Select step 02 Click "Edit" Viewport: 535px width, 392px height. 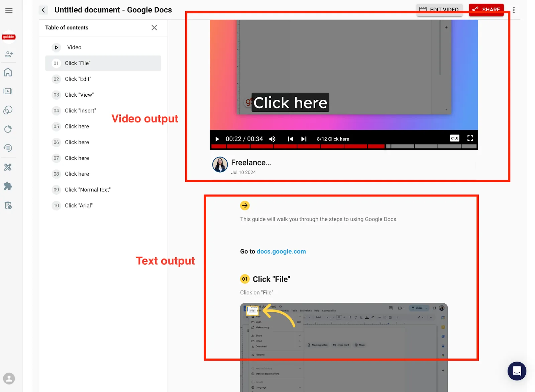tap(103, 79)
